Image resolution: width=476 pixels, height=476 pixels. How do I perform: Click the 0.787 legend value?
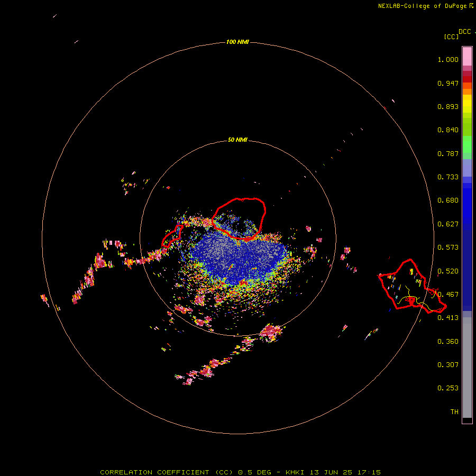coord(448,153)
